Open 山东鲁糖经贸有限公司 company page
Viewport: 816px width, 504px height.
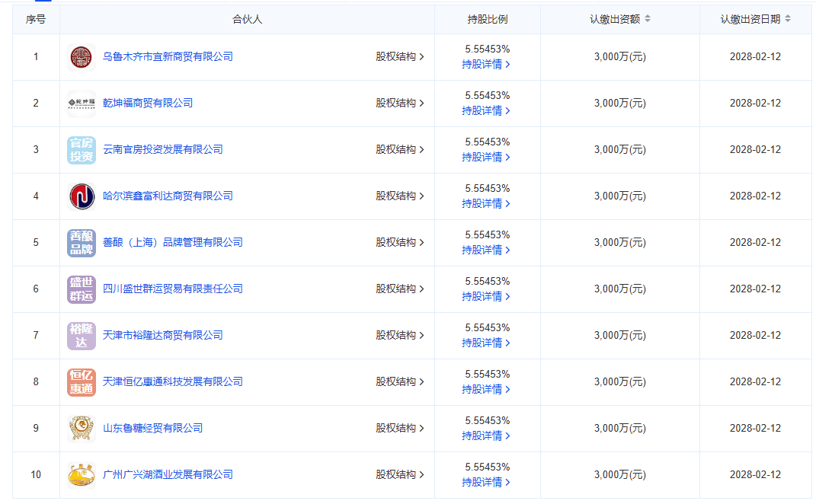pos(152,428)
